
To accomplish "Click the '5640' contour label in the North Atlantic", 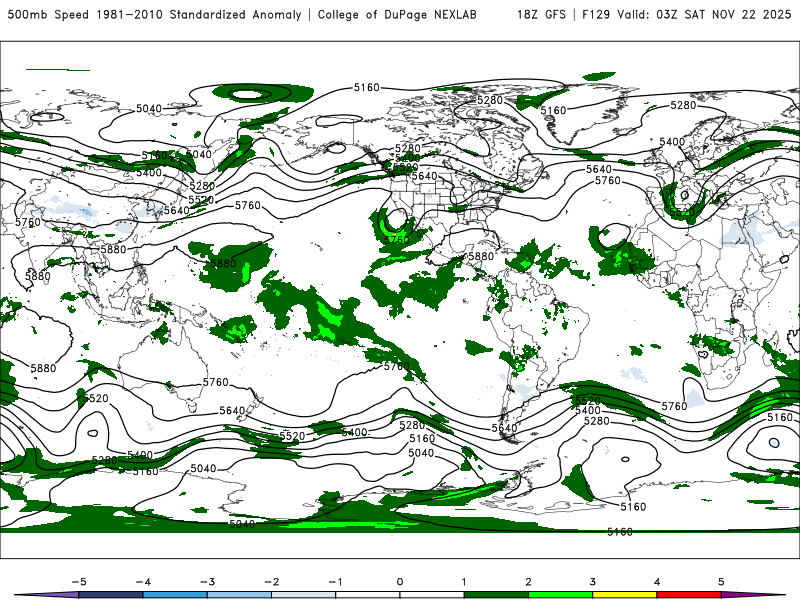I will click(599, 169).
